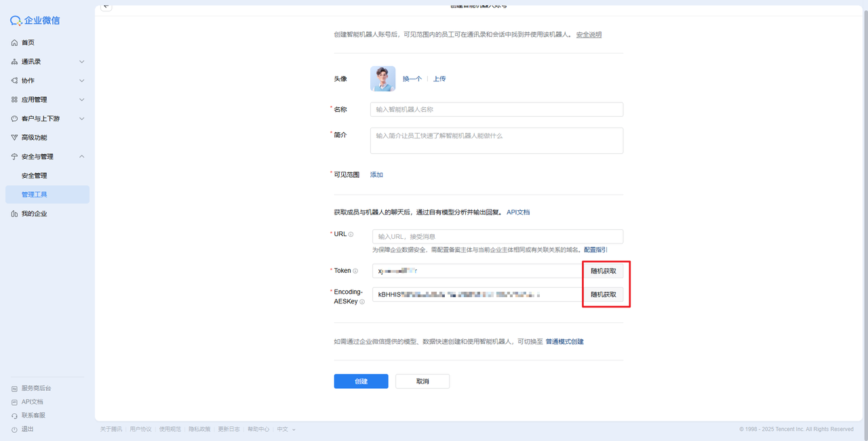Expand the 应用管理 sidebar menu
The height and width of the screenshot is (441, 868).
(x=81, y=100)
